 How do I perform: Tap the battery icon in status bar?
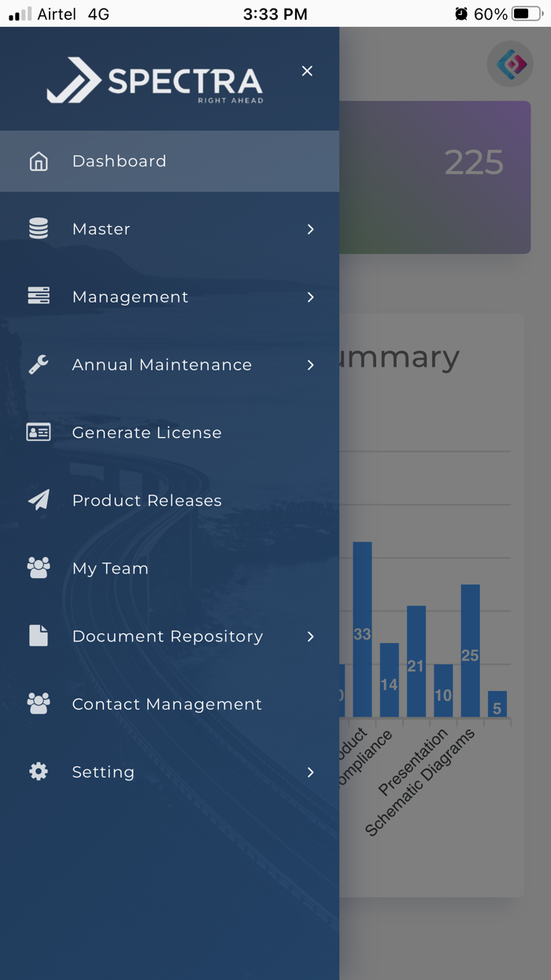pos(526,14)
